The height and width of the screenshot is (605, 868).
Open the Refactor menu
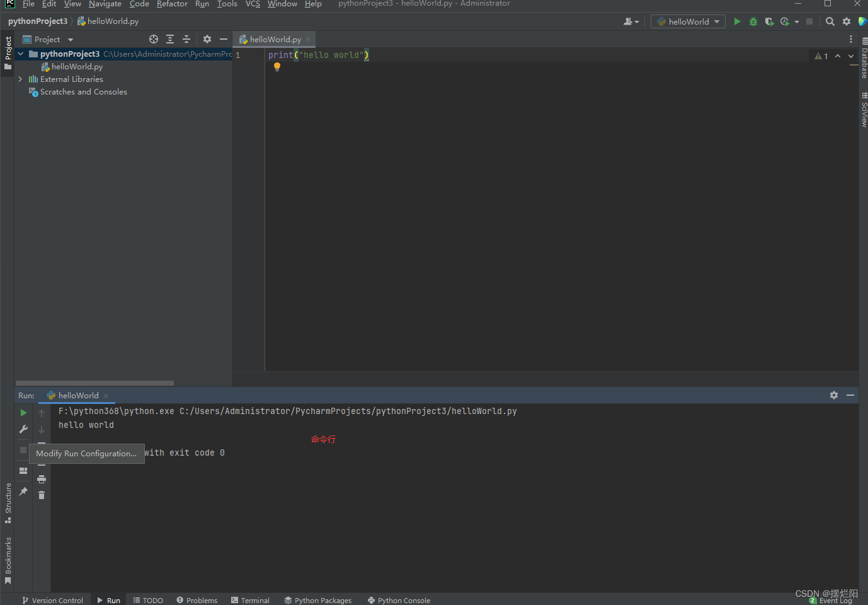click(x=172, y=4)
